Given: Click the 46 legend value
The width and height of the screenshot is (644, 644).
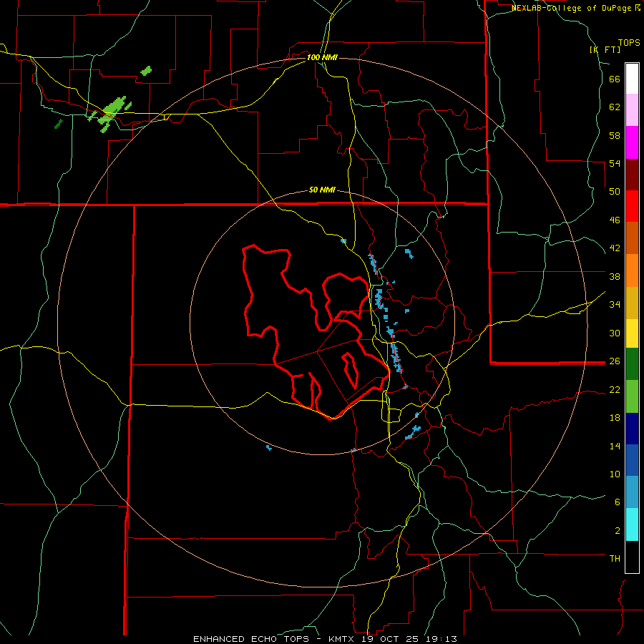Looking at the screenshot, I should click(615, 220).
